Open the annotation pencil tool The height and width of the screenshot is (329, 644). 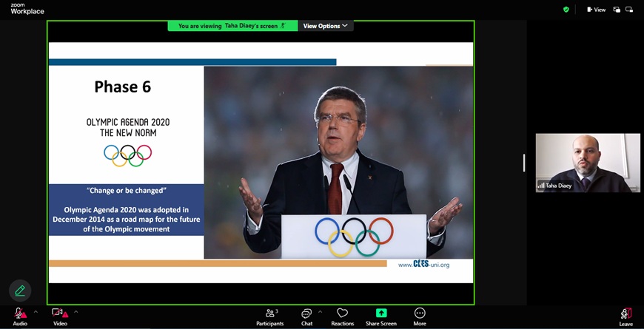[20, 291]
